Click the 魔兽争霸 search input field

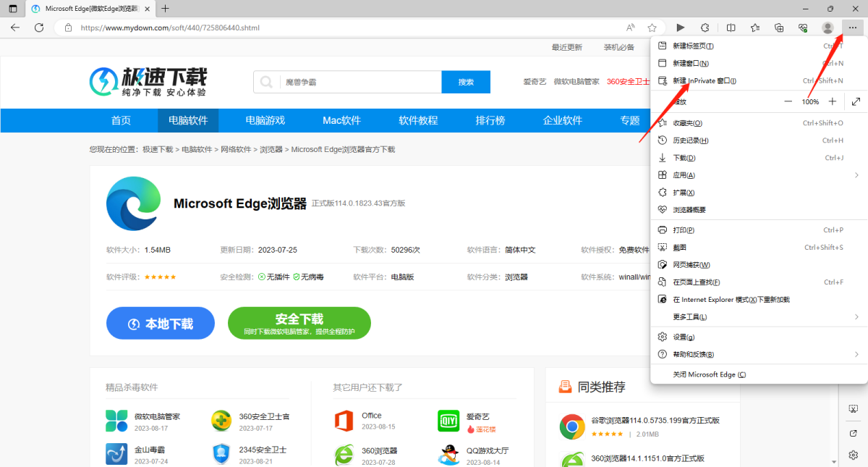359,82
